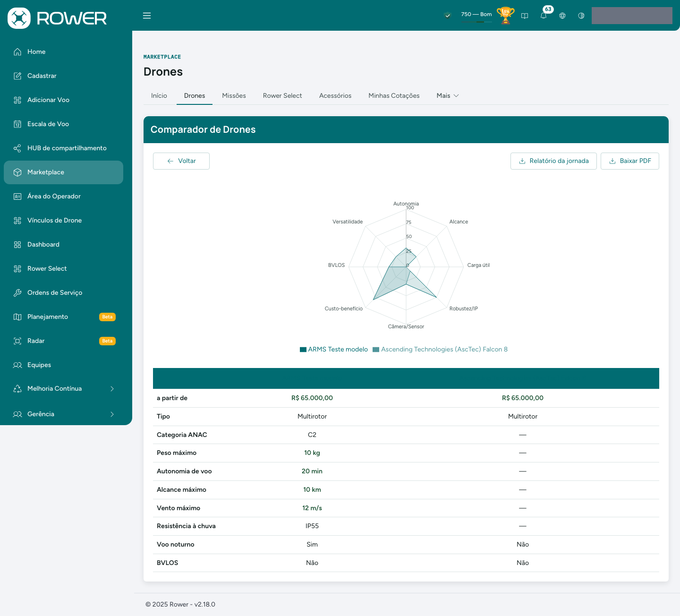
Task: Click the Tipo row label in table
Action: pyautogui.click(x=163, y=417)
